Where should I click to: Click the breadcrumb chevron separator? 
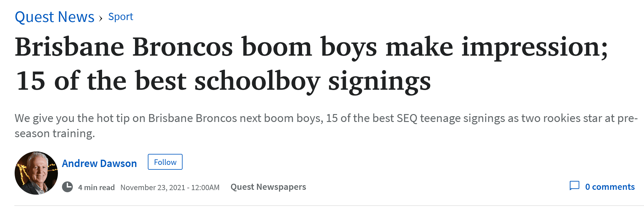pyautogui.click(x=101, y=19)
